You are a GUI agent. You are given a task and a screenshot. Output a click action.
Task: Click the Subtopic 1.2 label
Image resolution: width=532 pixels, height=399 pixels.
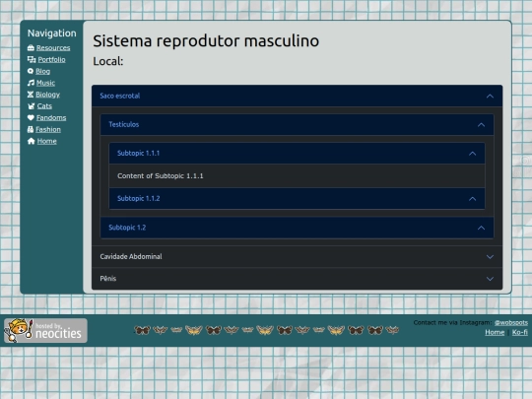127,228
